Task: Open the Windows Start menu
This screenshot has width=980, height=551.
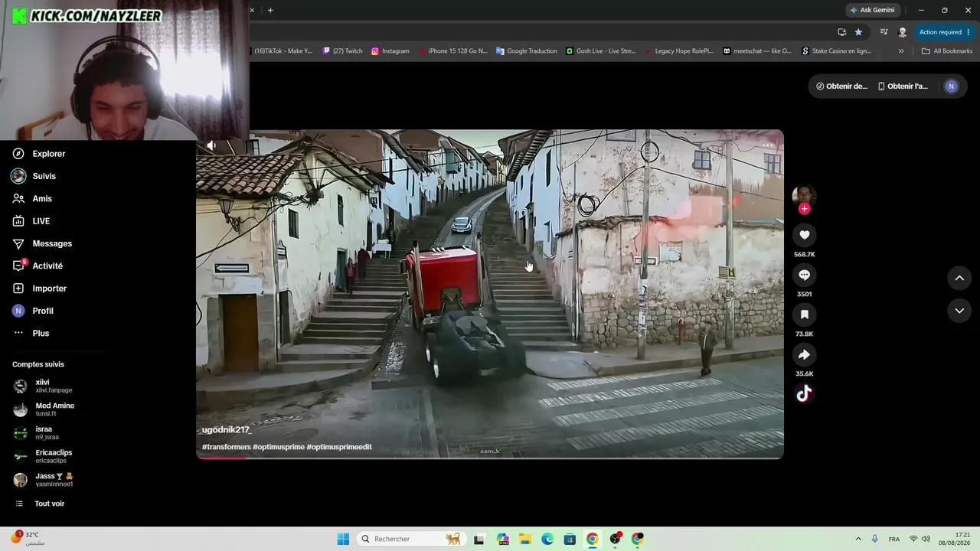Action: pyautogui.click(x=343, y=539)
